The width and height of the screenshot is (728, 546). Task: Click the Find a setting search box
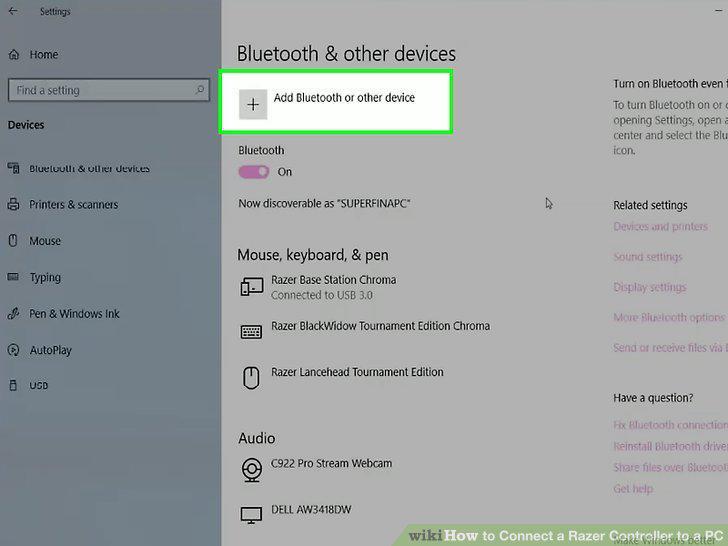(x=109, y=90)
